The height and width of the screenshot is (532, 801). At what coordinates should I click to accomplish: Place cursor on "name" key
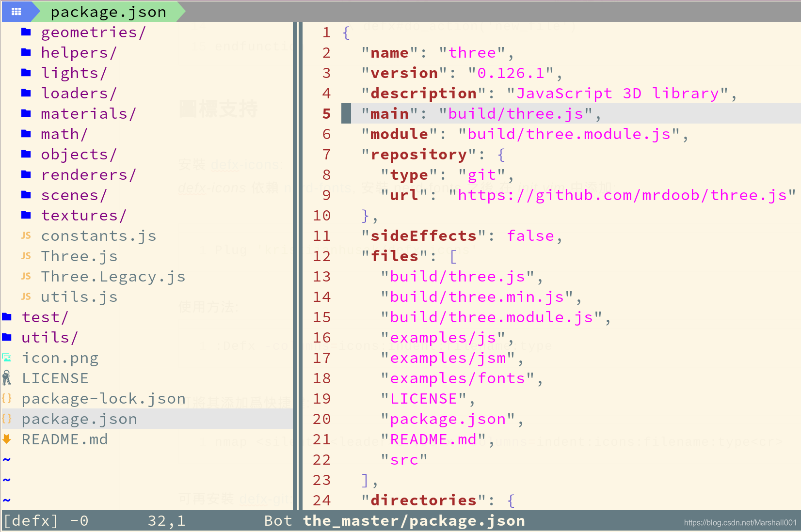click(390, 53)
